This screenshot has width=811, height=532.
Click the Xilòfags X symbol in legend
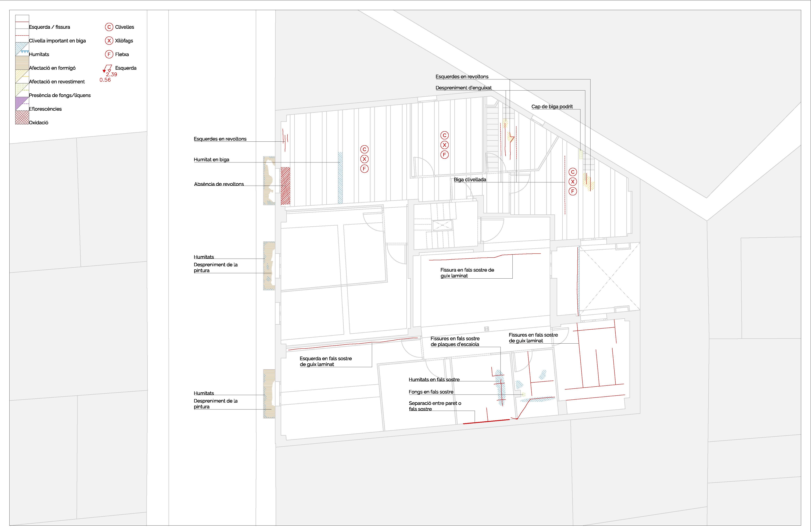(109, 41)
